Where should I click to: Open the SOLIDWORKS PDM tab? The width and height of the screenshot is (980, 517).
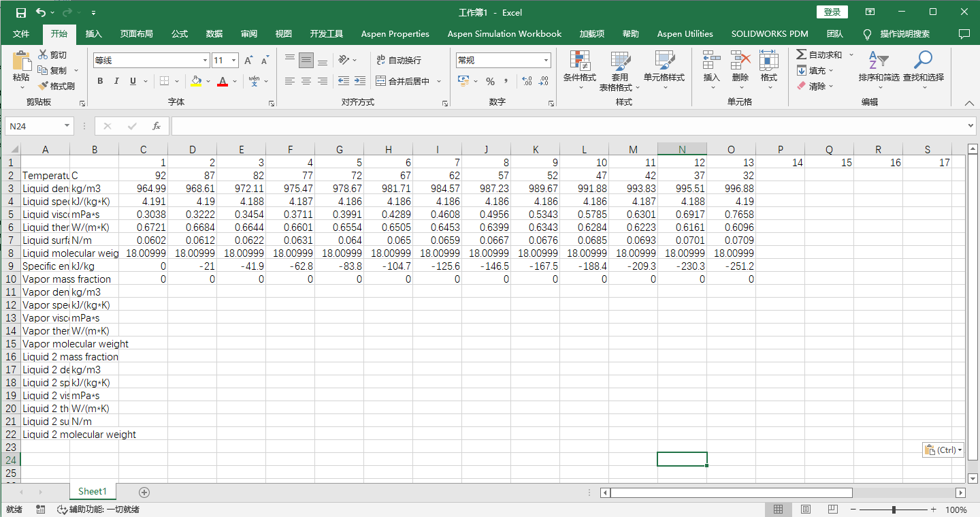pos(770,33)
